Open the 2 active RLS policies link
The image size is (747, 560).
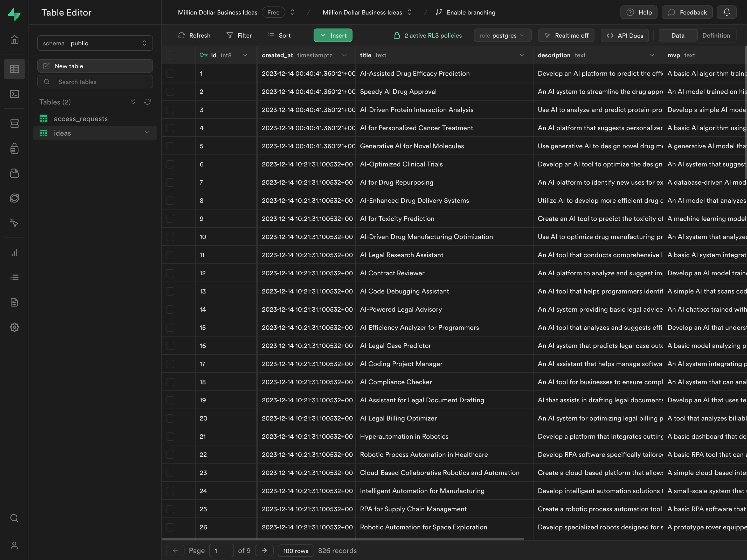[x=427, y=35]
